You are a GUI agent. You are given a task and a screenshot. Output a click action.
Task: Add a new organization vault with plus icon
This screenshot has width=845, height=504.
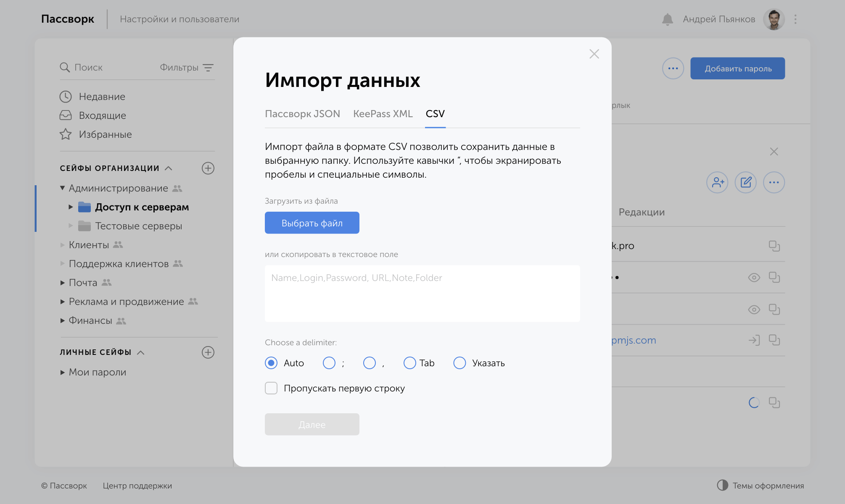tap(208, 168)
